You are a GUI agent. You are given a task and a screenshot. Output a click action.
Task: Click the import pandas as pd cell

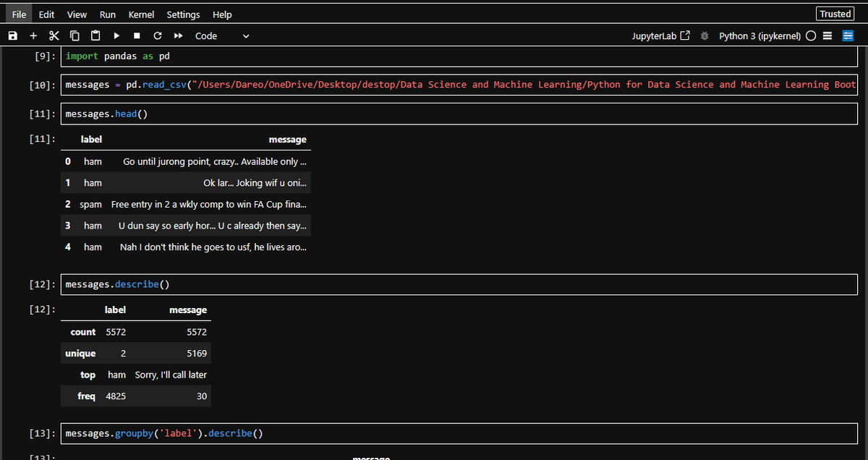click(x=459, y=56)
